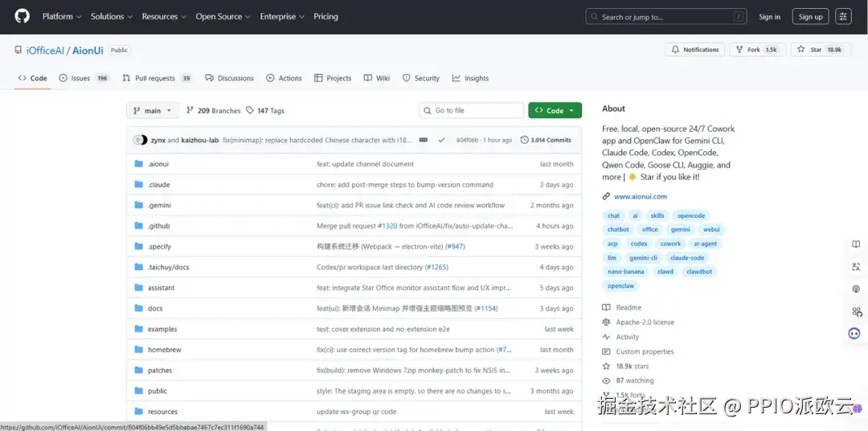Click the translate icon in right sidebar
The image size is (868, 431).
[x=856, y=267]
